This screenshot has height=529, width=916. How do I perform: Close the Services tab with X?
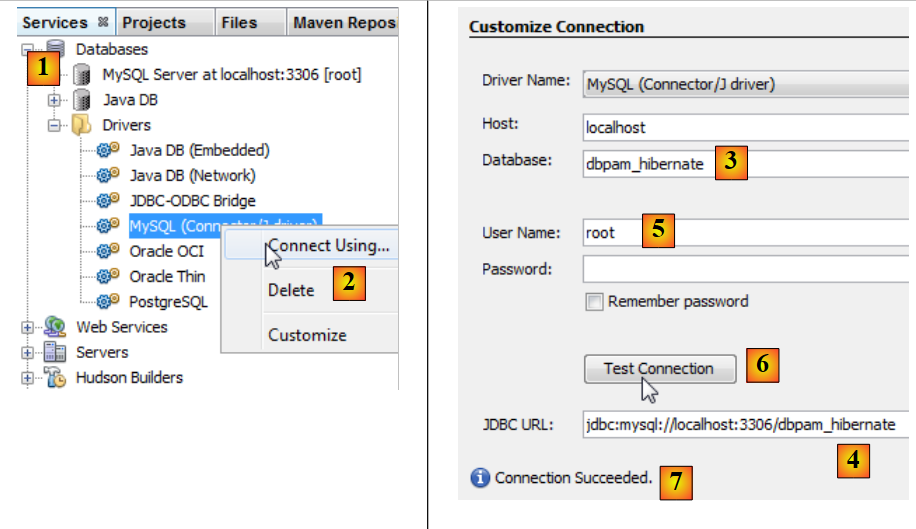(102, 22)
